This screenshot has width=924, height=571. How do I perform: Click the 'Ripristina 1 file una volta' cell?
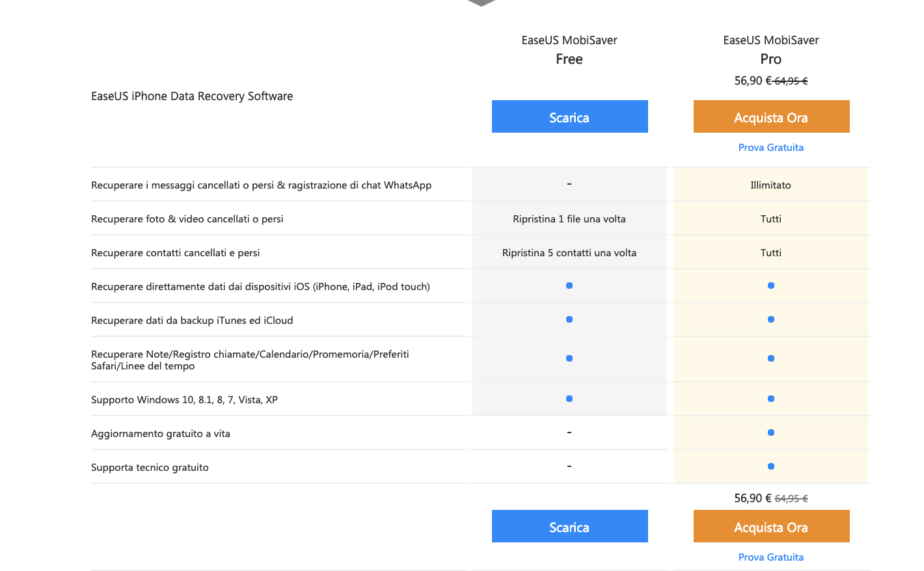pyautogui.click(x=569, y=219)
